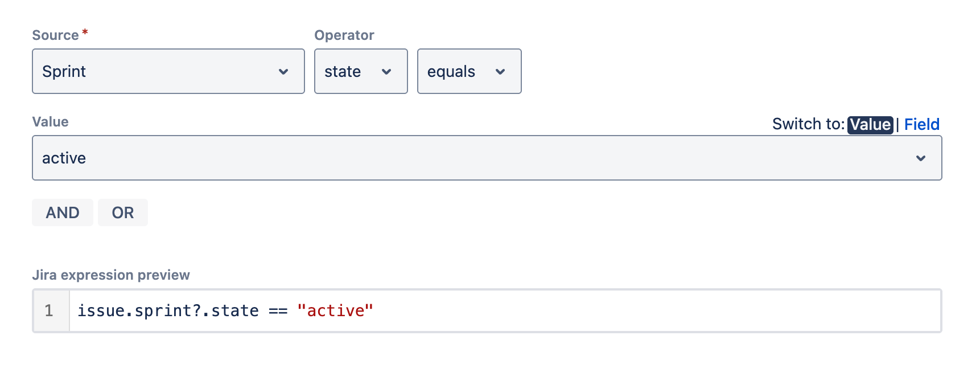Open the equals operator dropdown
Screen dimensions: 980x368
(x=468, y=71)
